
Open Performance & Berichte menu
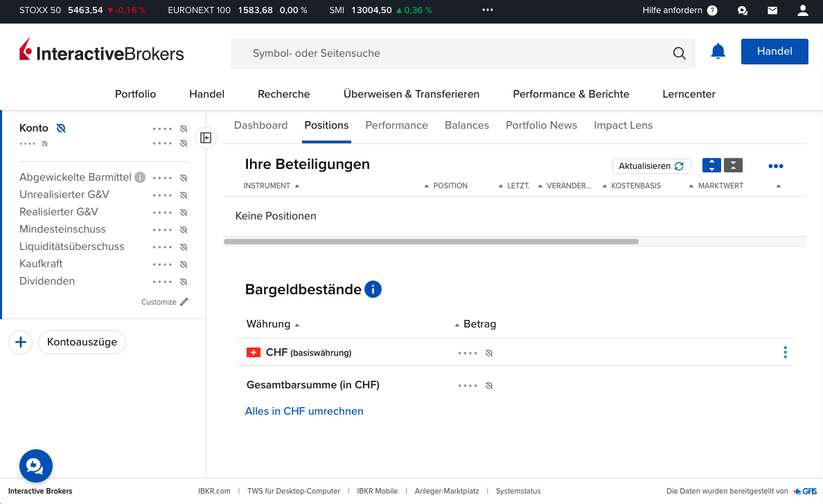click(x=571, y=94)
